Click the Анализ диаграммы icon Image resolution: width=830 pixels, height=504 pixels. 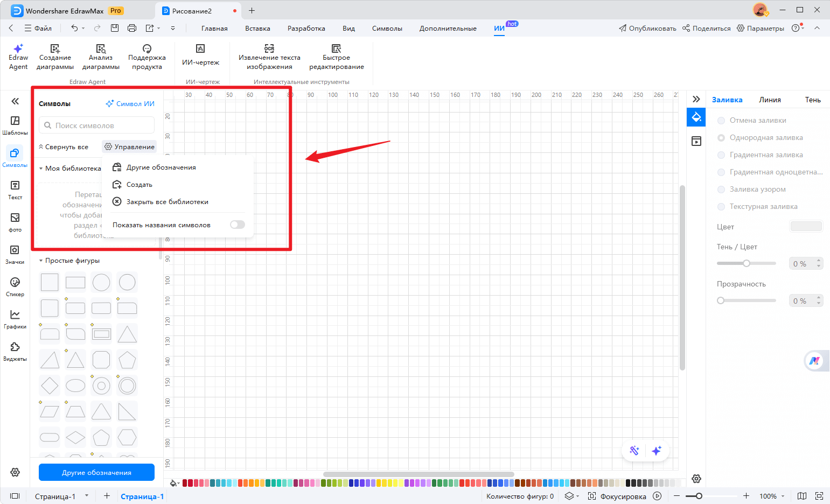click(x=101, y=49)
